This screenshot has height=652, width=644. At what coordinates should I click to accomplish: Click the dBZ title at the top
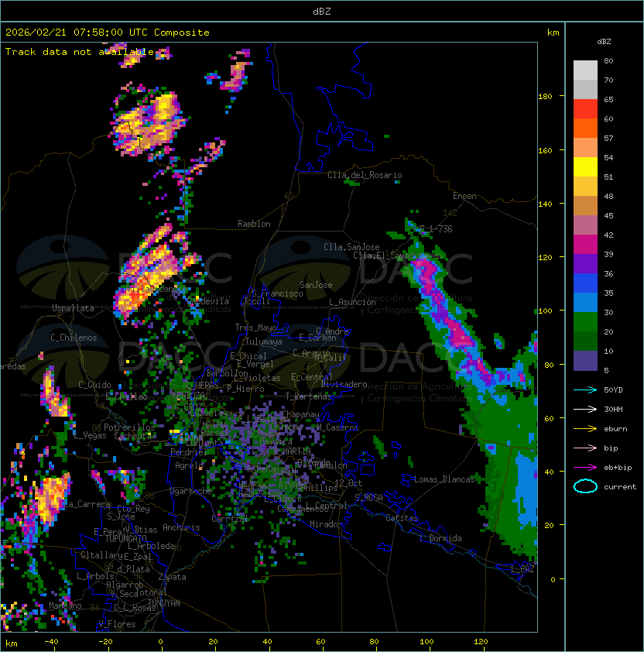coord(321,11)
